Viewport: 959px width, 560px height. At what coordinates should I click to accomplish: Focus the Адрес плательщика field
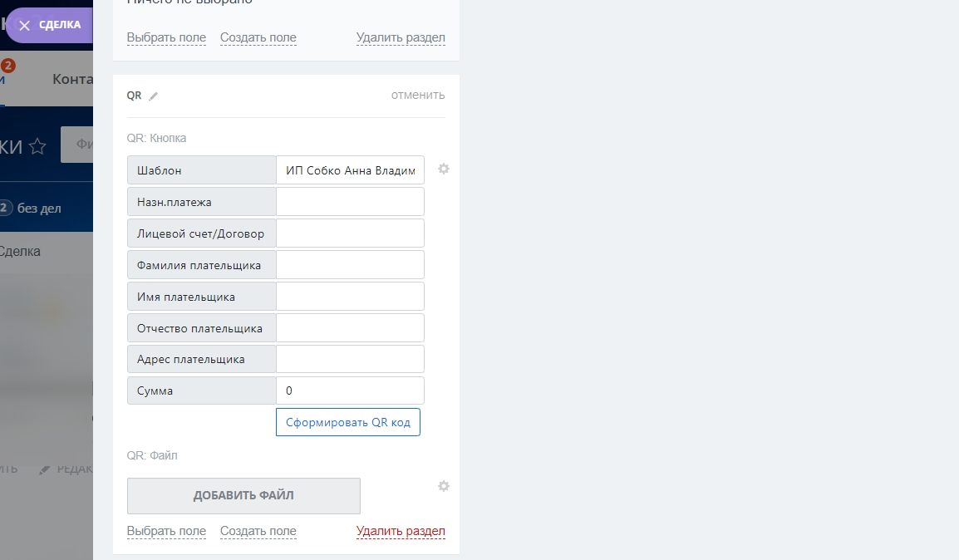coord(350,360)
